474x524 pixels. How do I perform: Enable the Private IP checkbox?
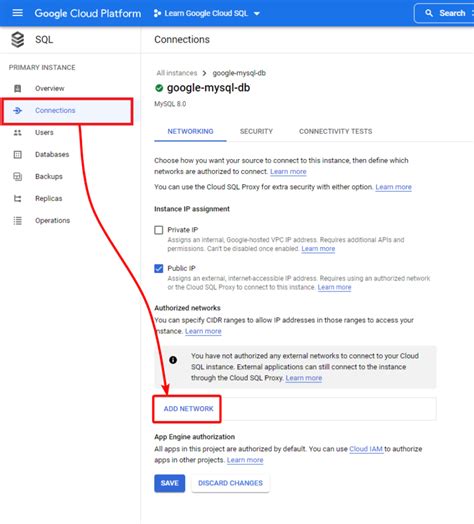pos(159,230)
